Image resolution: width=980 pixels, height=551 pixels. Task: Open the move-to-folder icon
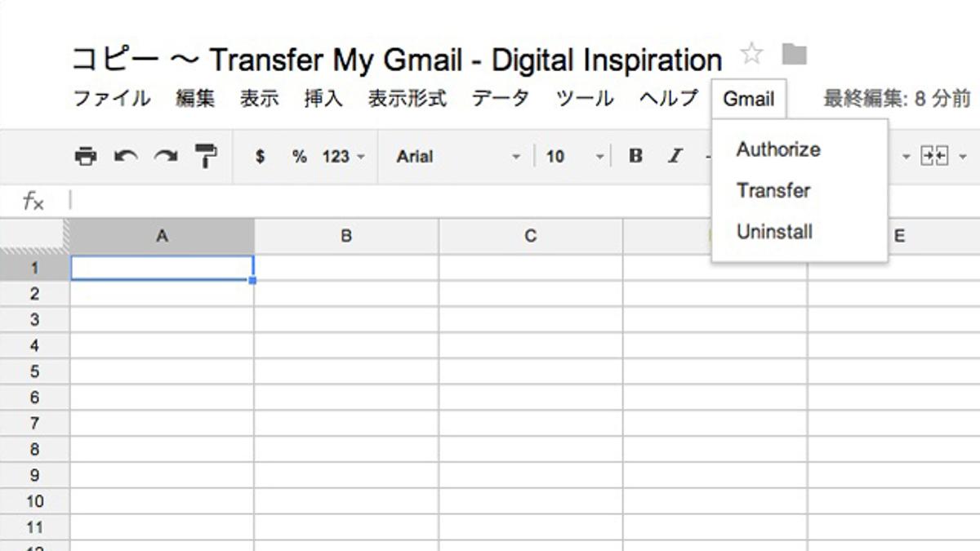(x=794, y=55)
